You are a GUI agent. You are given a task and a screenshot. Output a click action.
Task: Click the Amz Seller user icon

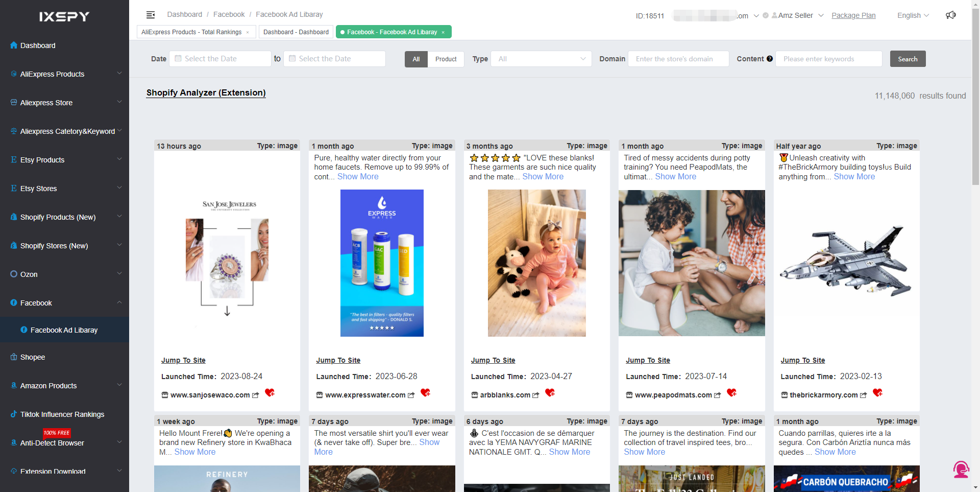point(774,15)
